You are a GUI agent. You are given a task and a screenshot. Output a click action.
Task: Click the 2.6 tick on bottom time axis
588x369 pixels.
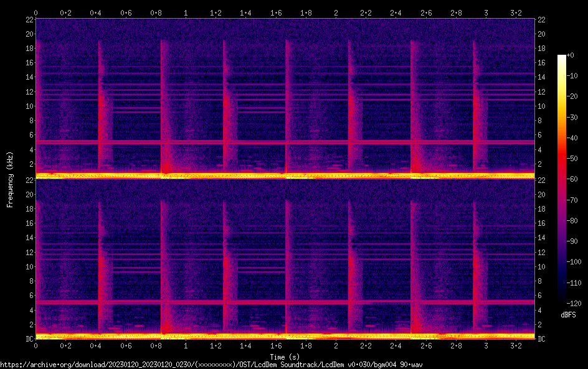pos(426,345)
